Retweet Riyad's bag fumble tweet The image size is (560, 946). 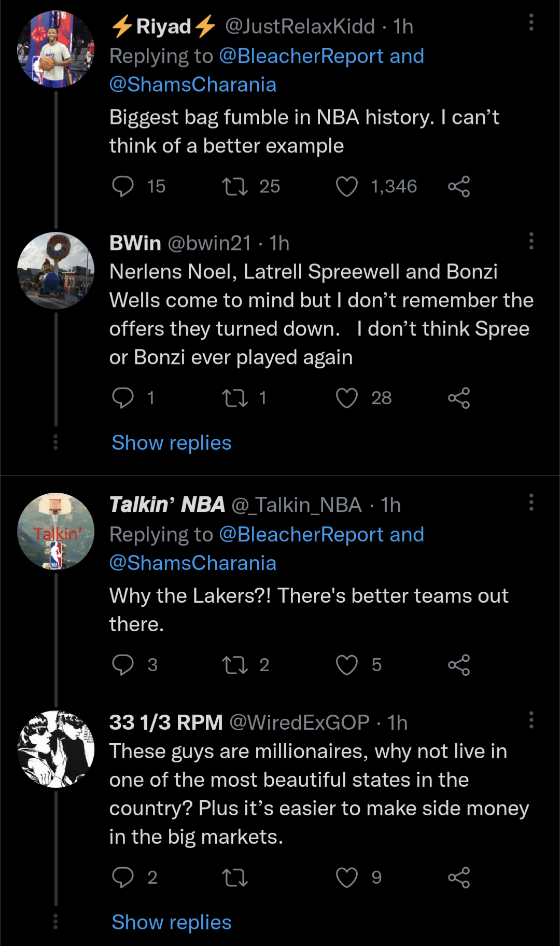pyautogui.click(x=235, y=187)
